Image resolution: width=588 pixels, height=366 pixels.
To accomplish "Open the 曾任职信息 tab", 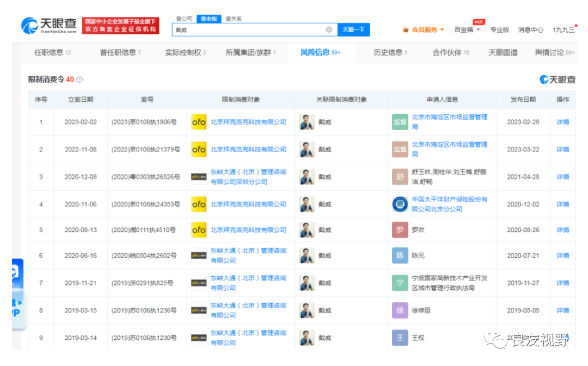I will [120, 52].
